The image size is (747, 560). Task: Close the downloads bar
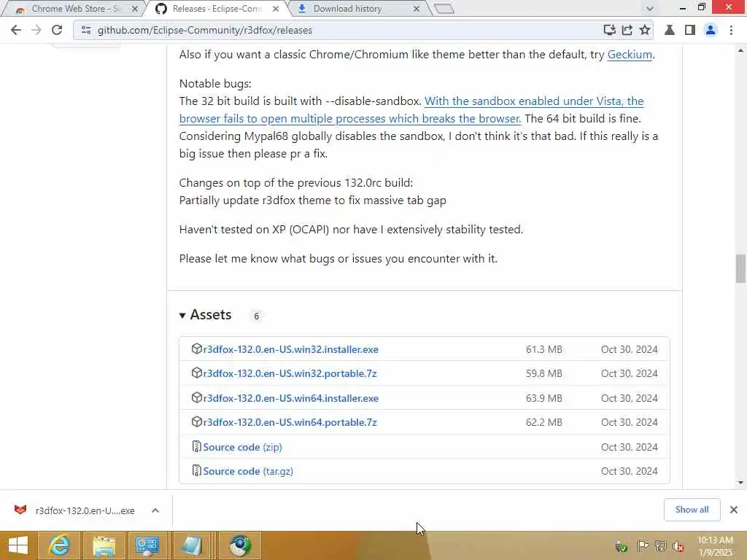coord(734,510)
